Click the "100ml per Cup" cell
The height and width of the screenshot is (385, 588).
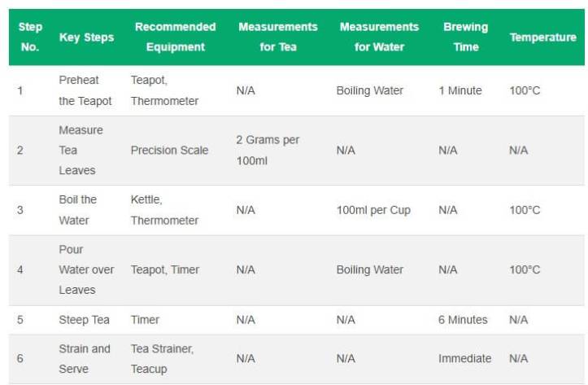coord(373,210)
